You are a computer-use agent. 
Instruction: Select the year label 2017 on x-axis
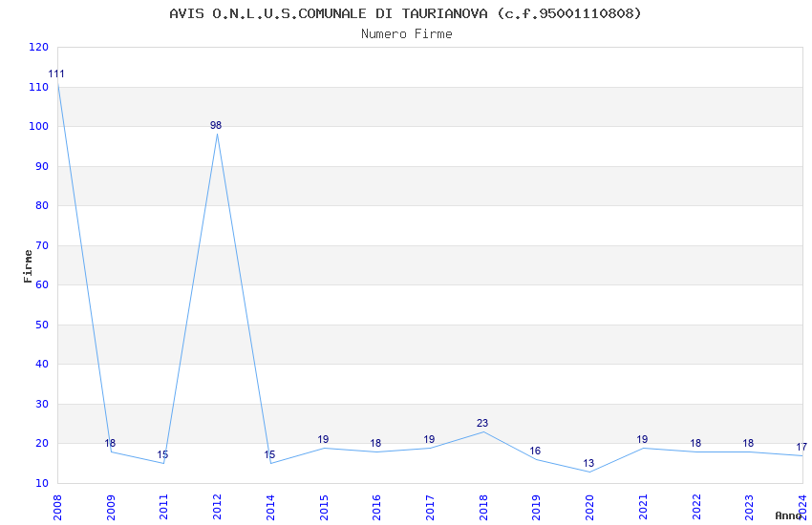[430, 508]
